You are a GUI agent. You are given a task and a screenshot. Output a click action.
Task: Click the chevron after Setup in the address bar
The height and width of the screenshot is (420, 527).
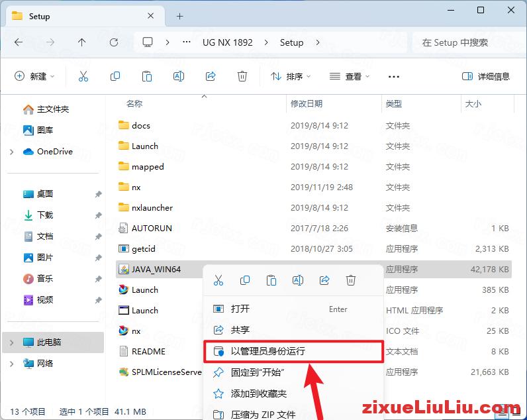coord(318,42)
